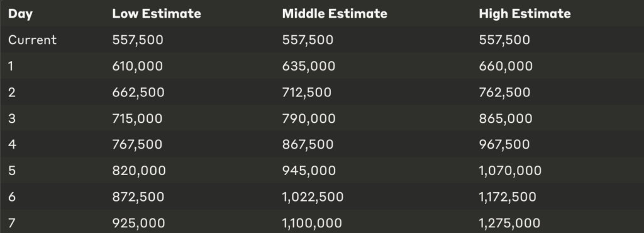Select the 872,500 low estimate cell

pos(138,197)
